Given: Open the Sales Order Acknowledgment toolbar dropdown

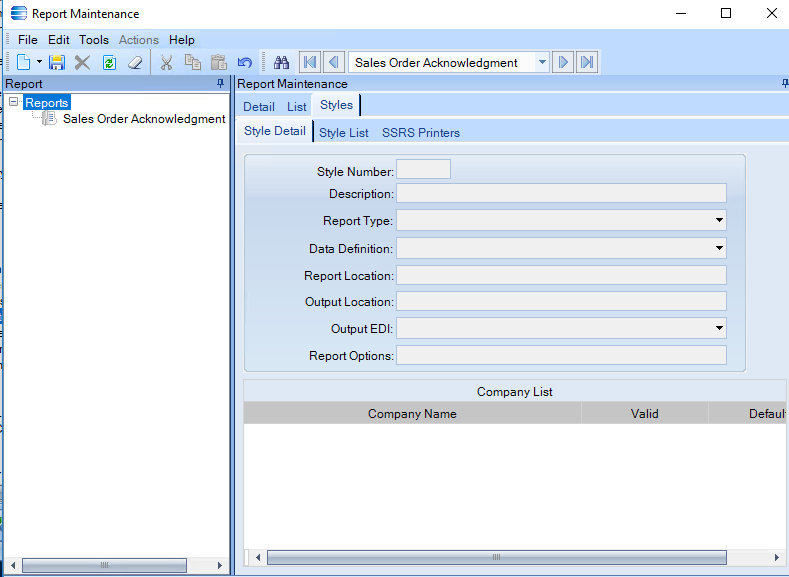Looking at the screenshot, I should [x=542, y=62].
